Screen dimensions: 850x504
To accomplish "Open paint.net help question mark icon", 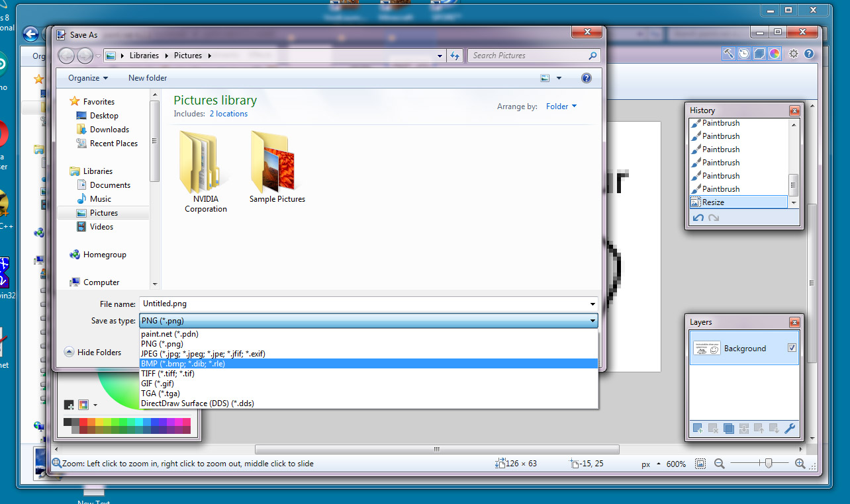I will pyautogui.click(x=808, y=54).
